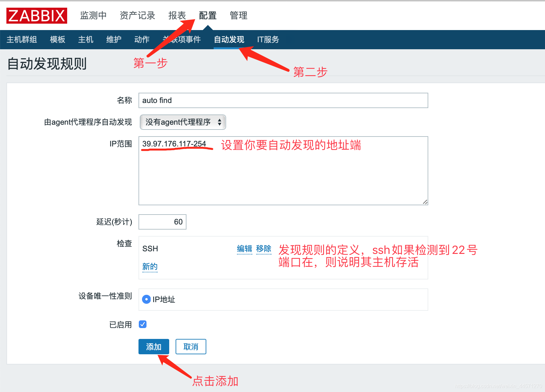This screenshot has width=545, height=392.
Task: Focus the 名称 field containing auto find
Action: point(283,100)
